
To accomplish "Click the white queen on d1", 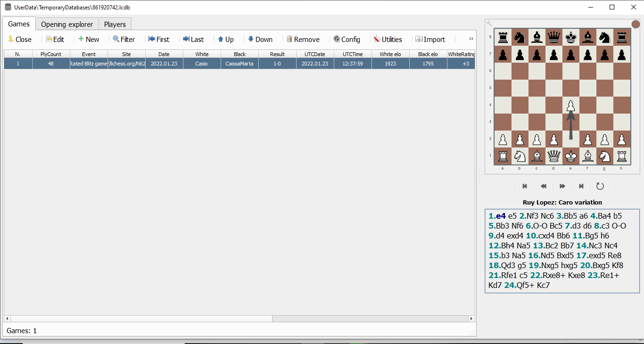I will pyautogui.click(x=554, y=156).
